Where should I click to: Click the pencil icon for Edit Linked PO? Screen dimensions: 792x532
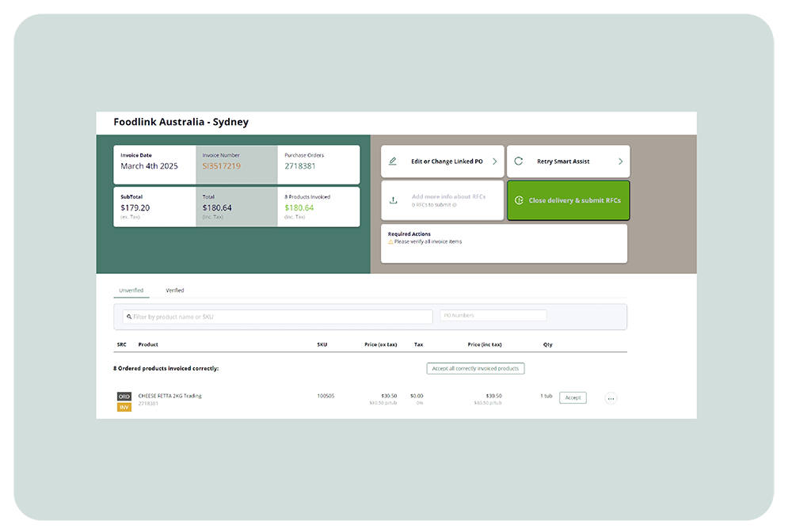393,161
